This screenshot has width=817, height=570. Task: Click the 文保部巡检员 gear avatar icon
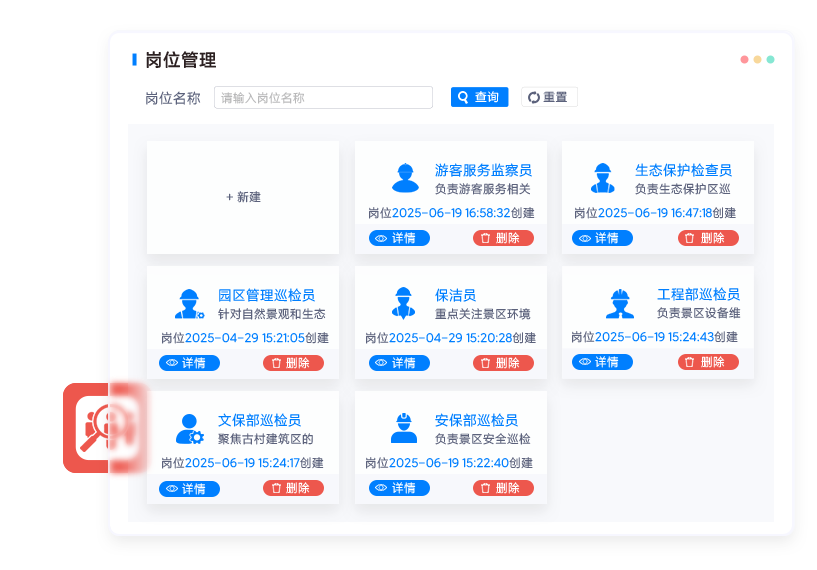[x=188, y=429]
